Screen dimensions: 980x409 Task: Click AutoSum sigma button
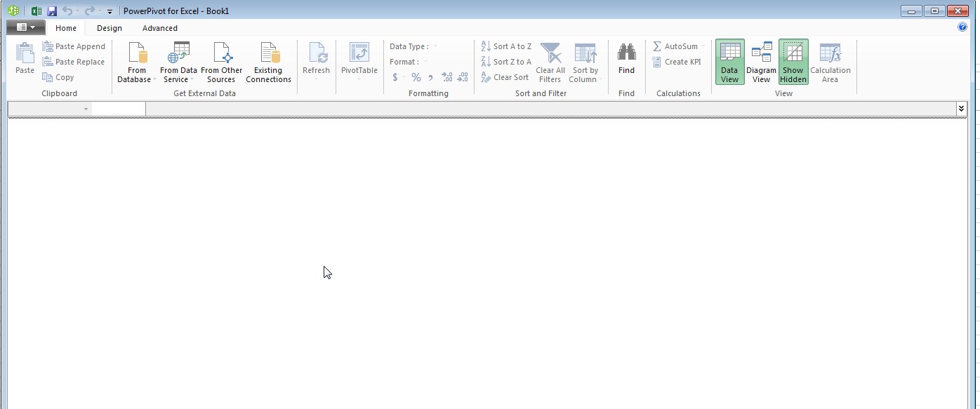coord(675,46)
